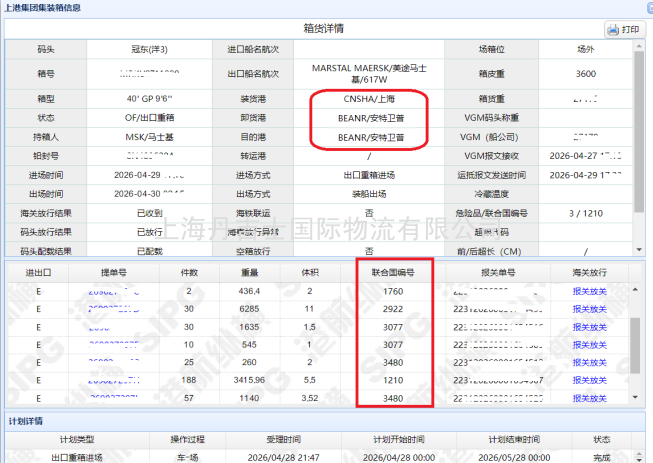Click down arrow of bill list scrollbar
The width and height of the screenshot is (653, 463).
[635, 397]
